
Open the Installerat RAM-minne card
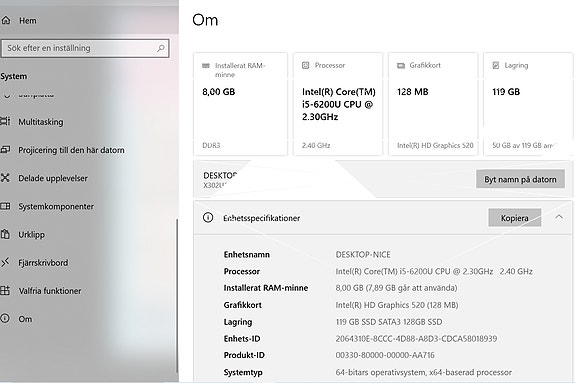click(x=241, y=104)
